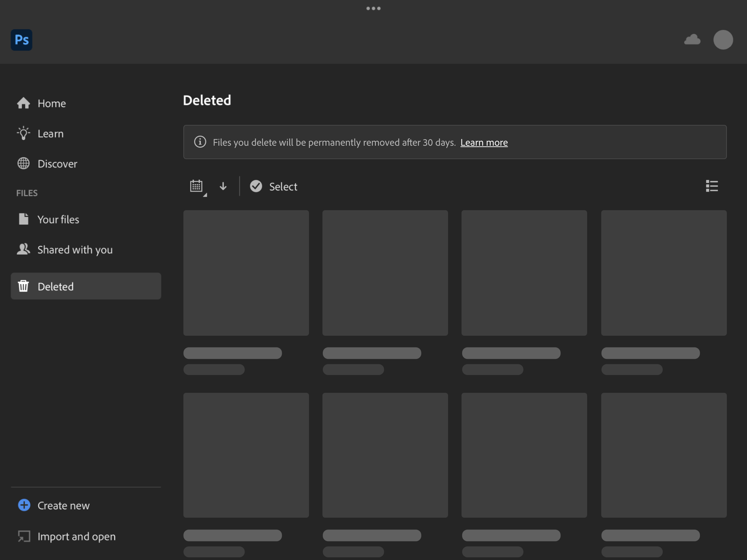747x560 pixels.
Task: Click the last thumbnail in the top row
Action: (x=663, y=273)
